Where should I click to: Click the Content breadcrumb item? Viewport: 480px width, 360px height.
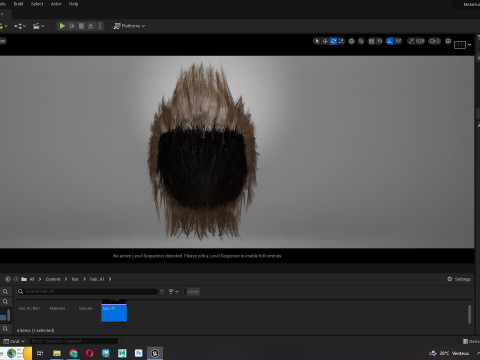coord(53,279)
